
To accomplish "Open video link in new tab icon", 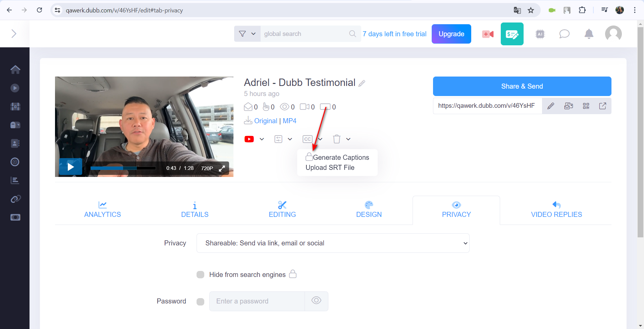I will (x=603, y=106).
